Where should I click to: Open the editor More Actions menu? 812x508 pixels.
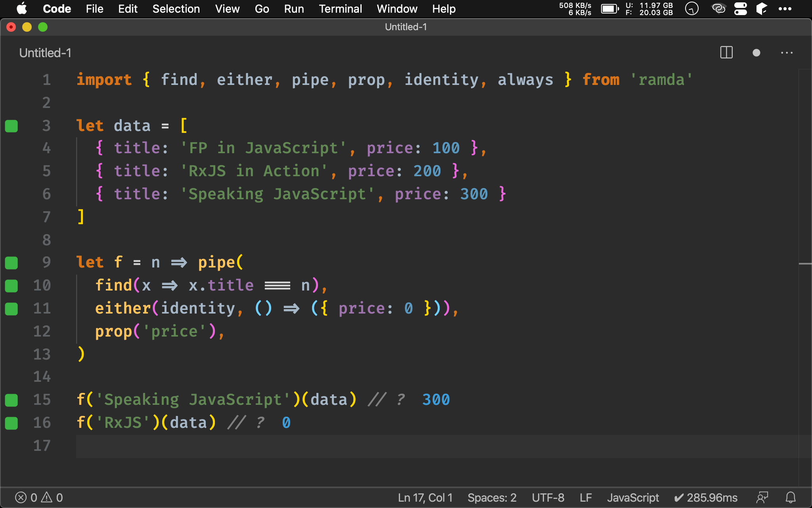(x=787, y=53)
